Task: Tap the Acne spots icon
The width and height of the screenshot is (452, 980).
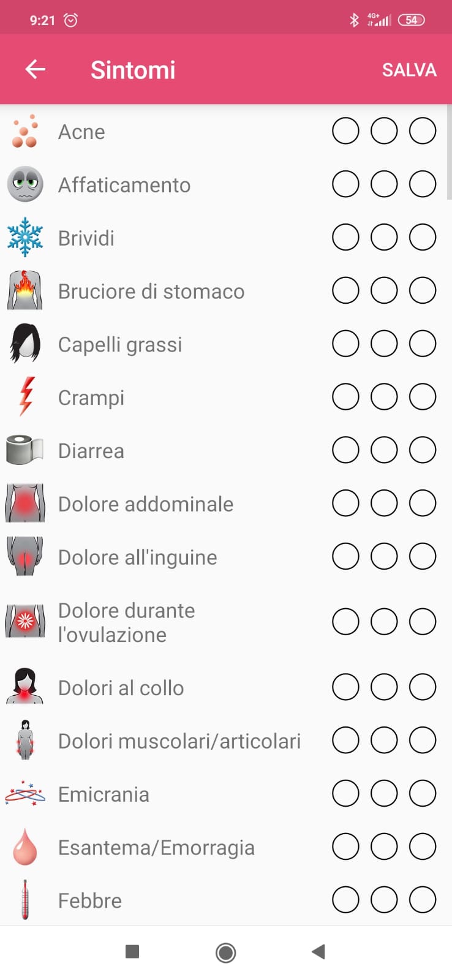Action: pos(25,132)
